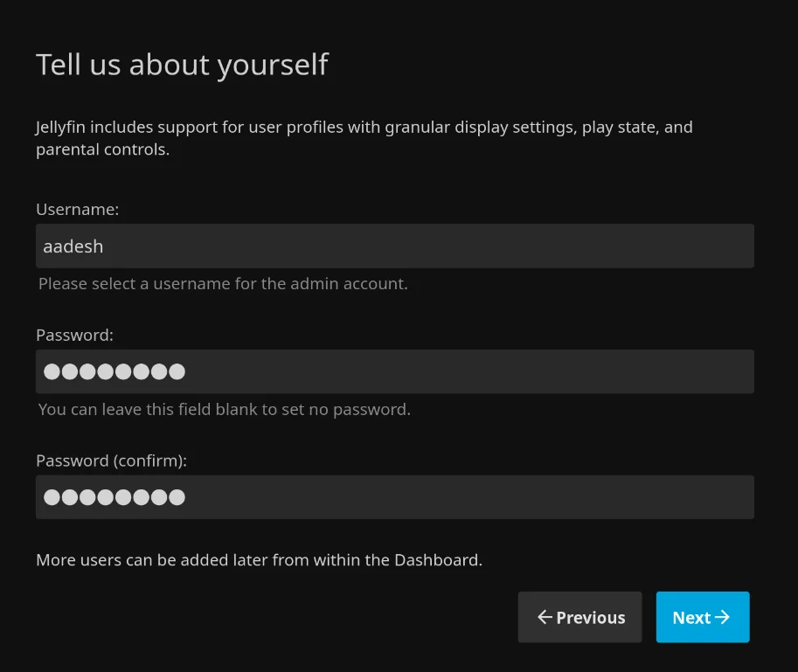798x672 pixels.
Task: Select the Password confirm input field
Action: coord(394,496)
